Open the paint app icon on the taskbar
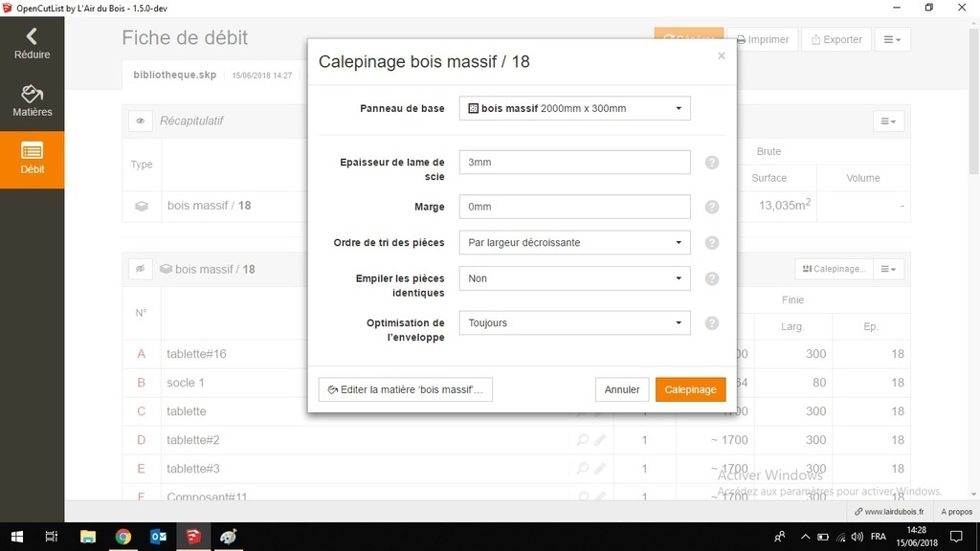980x551 pixels. coord(228,537)
